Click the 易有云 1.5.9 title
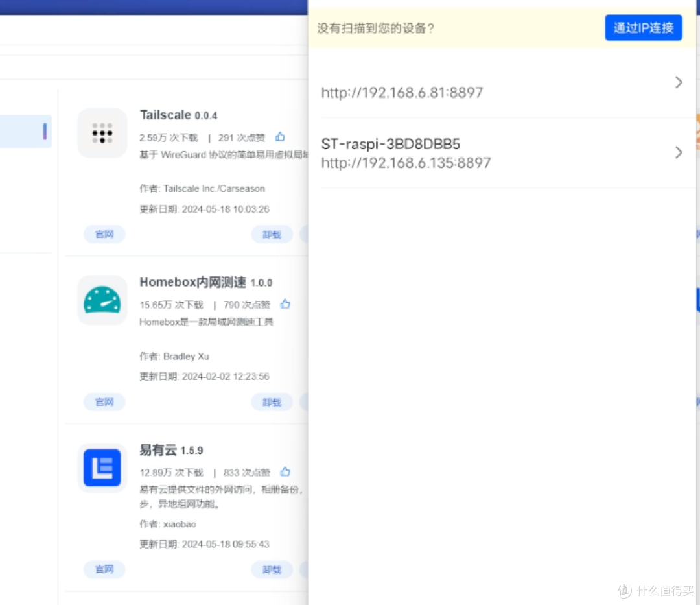This screenshot has width=700, height=605. coord(171,449)
